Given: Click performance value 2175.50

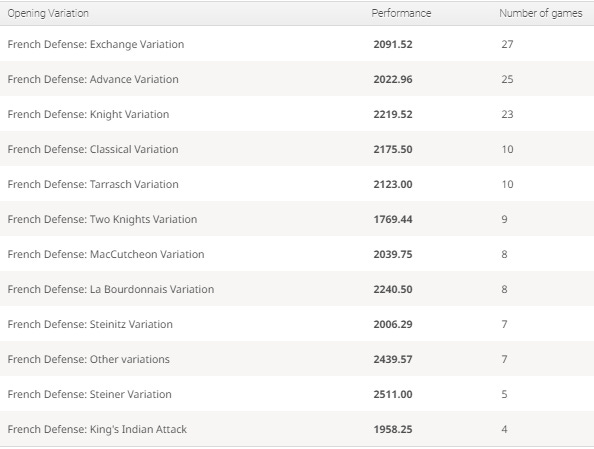Looking at the screenshot, I should point(393,149).
